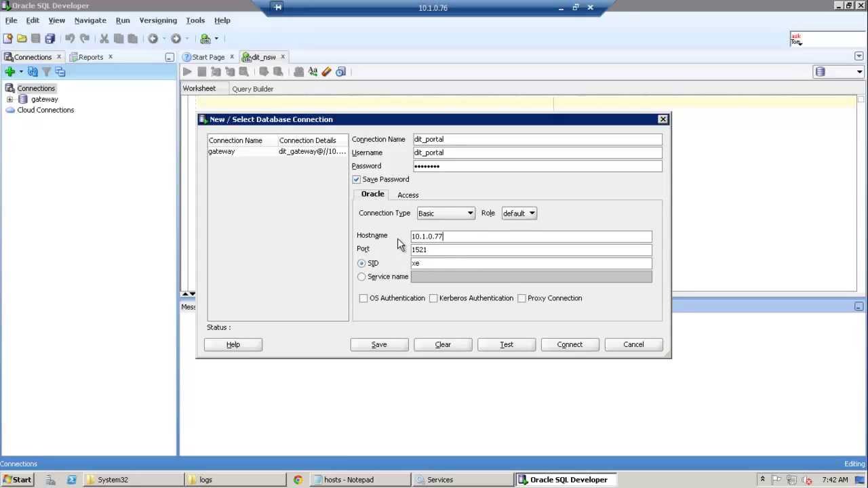Click the Paste icon in main toolbar
Screen dimensions: 868x488
point(132,39)
